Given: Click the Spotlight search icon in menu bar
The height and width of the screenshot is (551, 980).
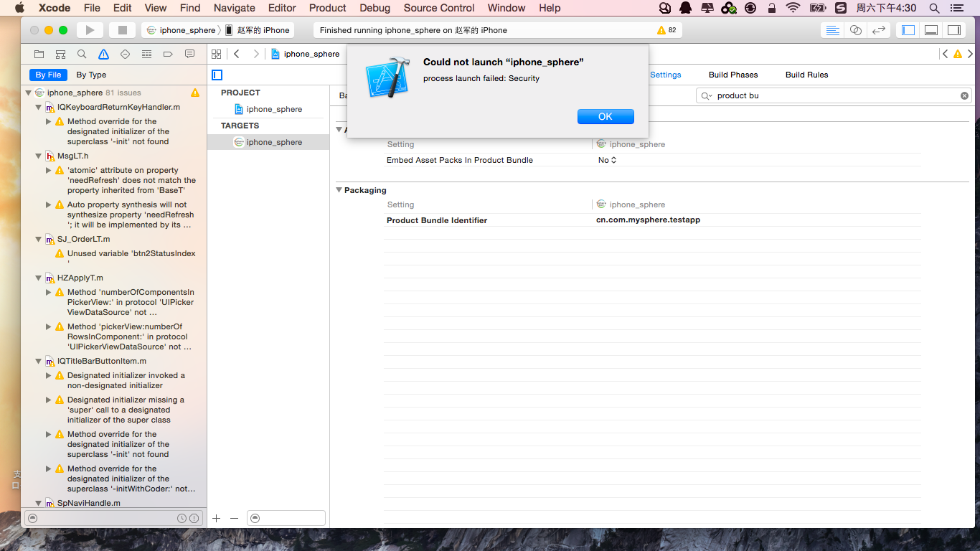Looking at the screenshot, I should click(934, 8).
